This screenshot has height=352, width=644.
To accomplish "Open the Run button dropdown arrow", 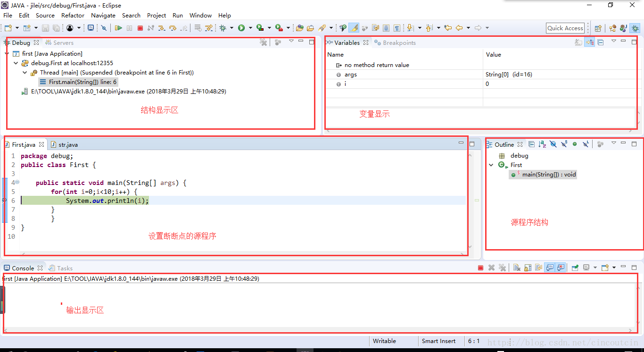I will click(250, 28).
